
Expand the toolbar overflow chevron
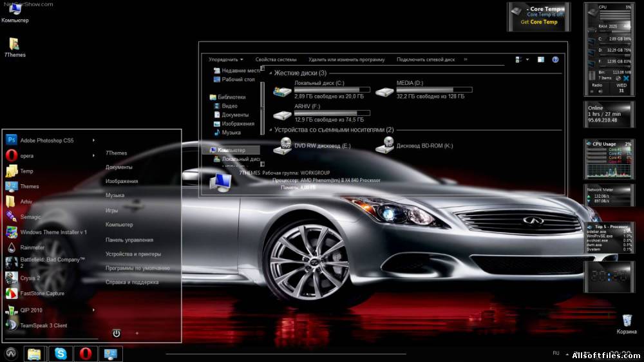pyautogui.click(x=466, y=59)
